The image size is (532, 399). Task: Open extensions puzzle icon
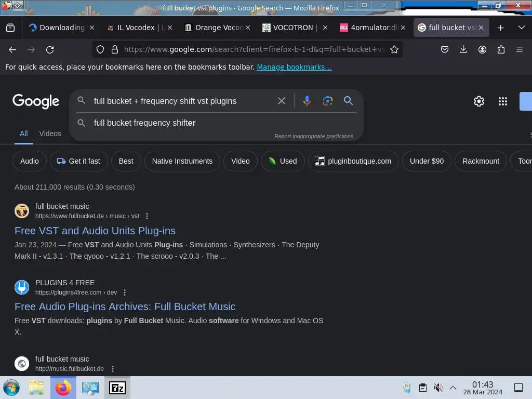(x=501, y=49)
